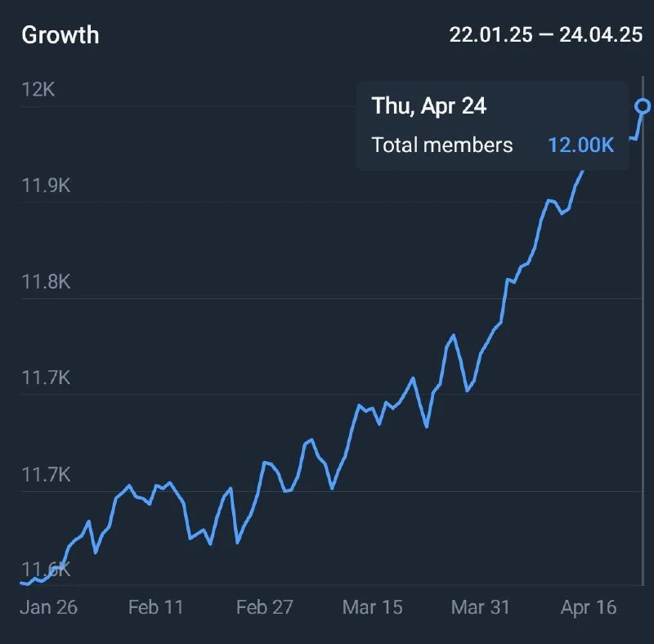Click the 12.00K value in the tooltip

click(580, 145)
